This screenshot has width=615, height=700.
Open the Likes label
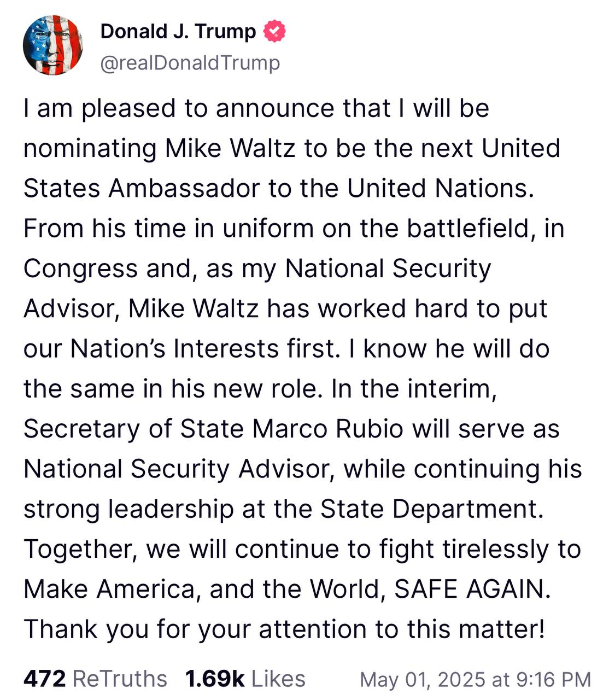[278, 679]
